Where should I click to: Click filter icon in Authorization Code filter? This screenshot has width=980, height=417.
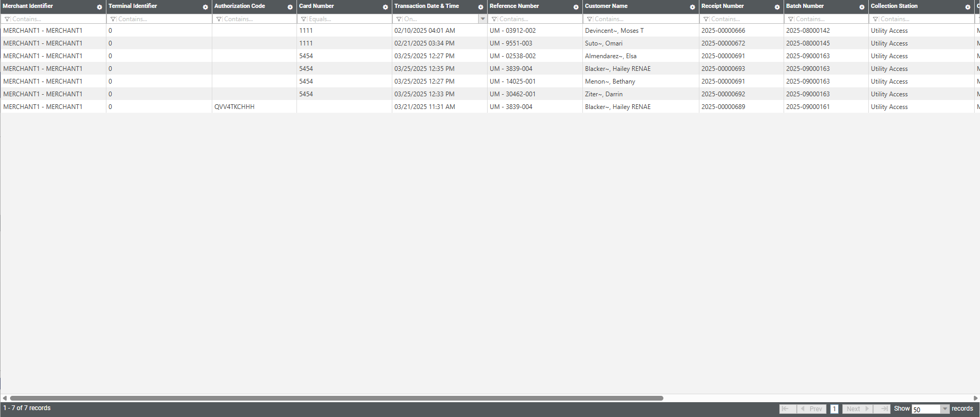[x=219, y=19]
